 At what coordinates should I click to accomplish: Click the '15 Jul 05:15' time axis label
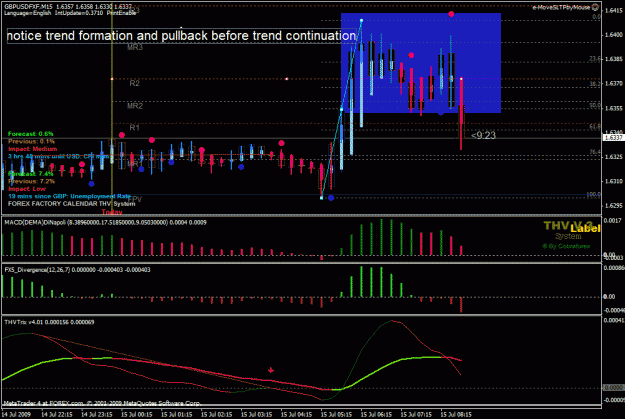[336, 415]
